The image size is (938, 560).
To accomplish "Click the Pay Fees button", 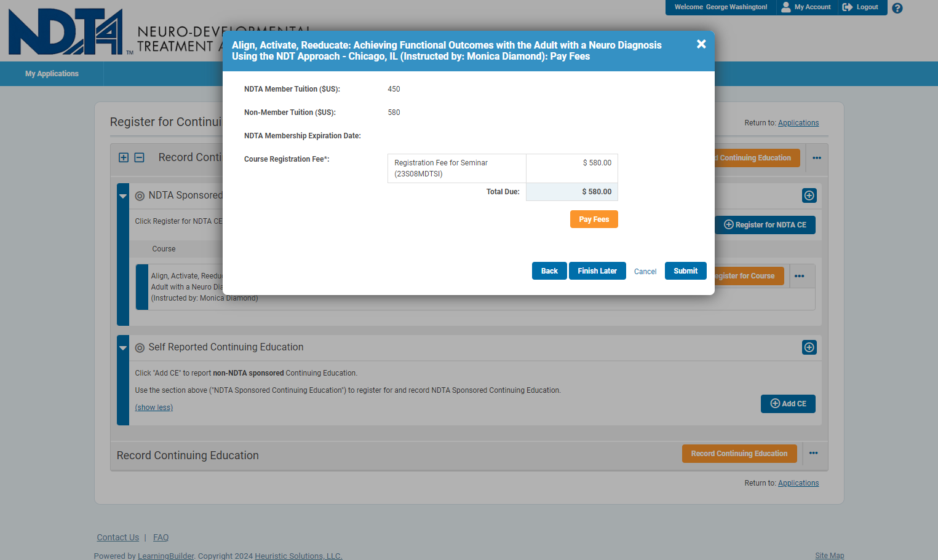I will (x=594, y=219).
